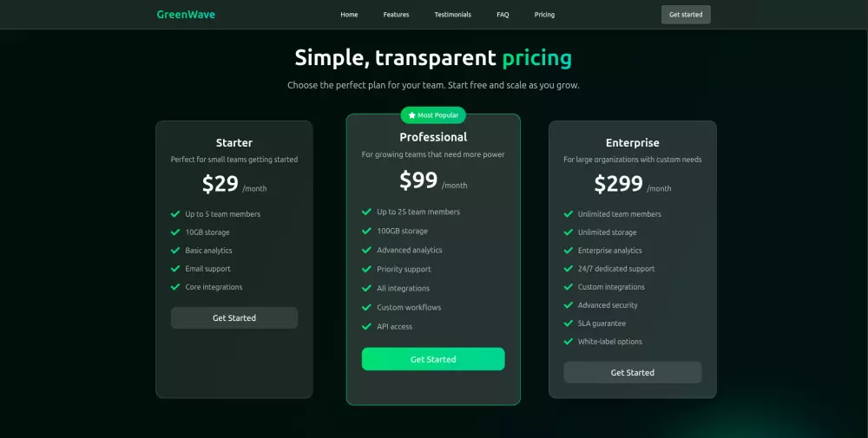Viewport: 868px width, 438px height.
Task: Select Enterprise plan Get Started button
Action: click(x=633, y=373)
